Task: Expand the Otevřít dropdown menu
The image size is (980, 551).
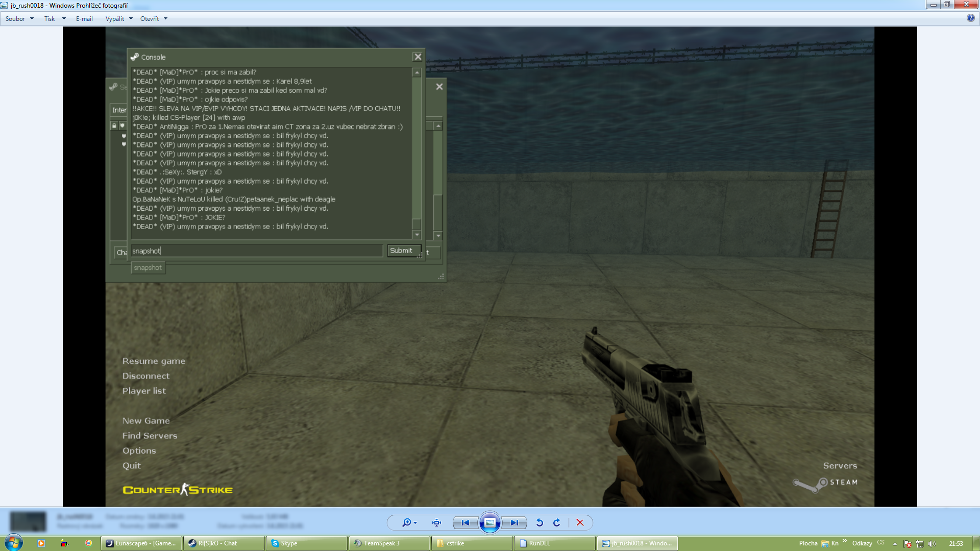Action: click(x=154, y=19)
